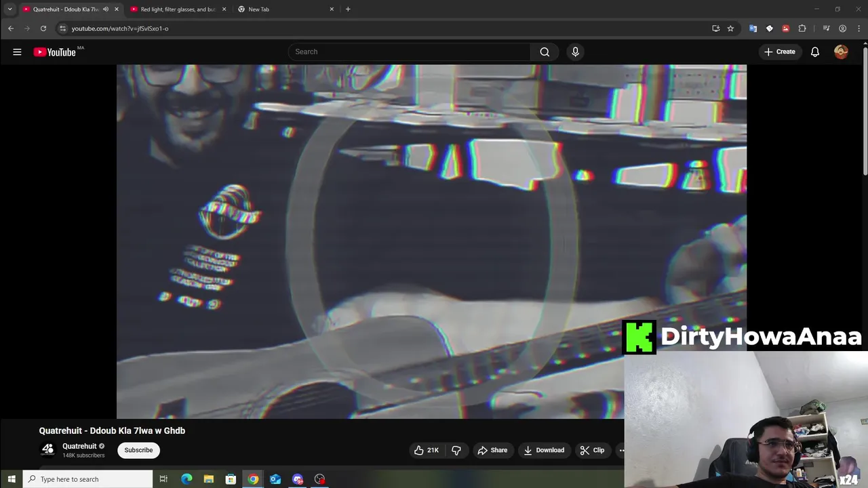The height and width of the screenshot is (488, 868).
Task: Share the video
Action: click(492, 450)
